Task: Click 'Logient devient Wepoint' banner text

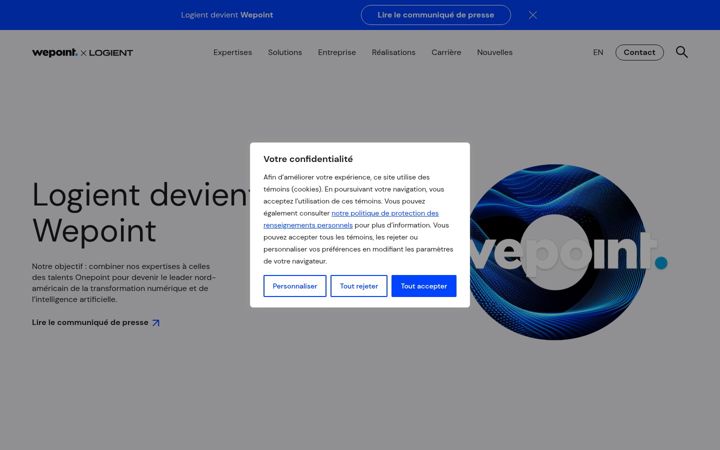Action: tap(227, 15)
